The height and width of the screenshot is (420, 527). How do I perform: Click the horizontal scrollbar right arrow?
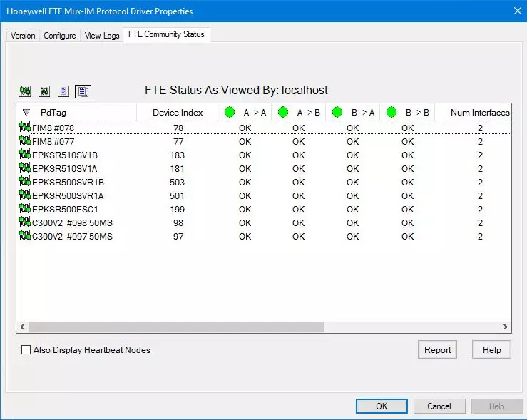click(x=505, y=327)
